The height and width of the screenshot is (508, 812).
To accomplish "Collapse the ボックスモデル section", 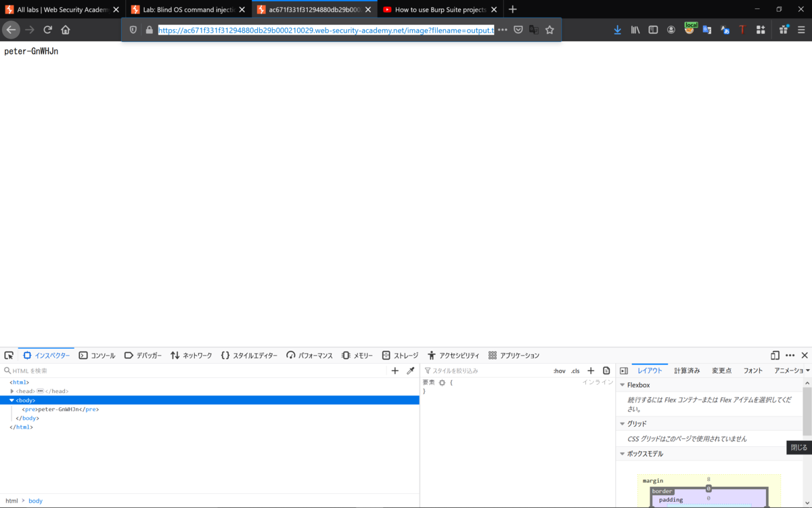I will pos(623,454).
